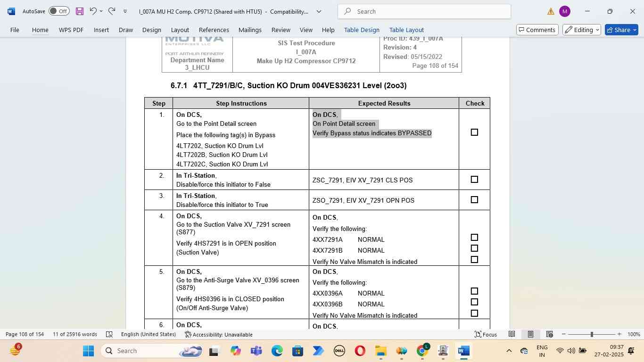The height and width of the screenshot is (362, 644).
Task: Click the Word icon on the taskbar
Action: [x=464, y=351]
